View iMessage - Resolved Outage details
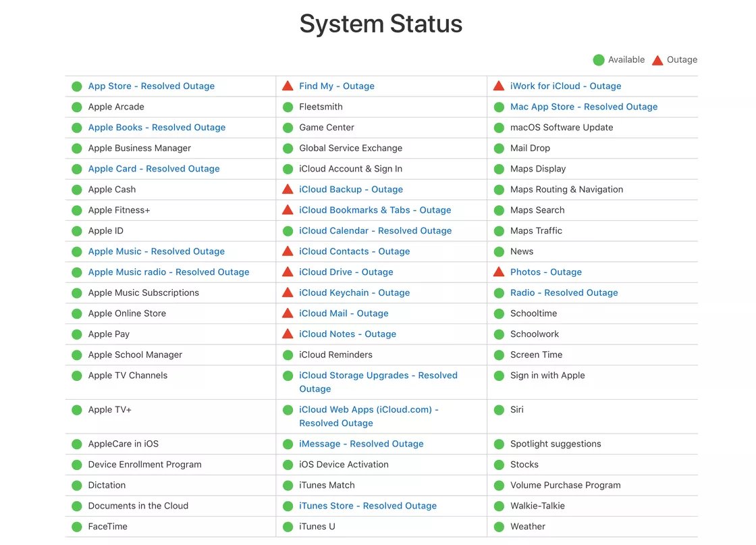This screenshot has height=545, width=756. [x=361, y=444]
